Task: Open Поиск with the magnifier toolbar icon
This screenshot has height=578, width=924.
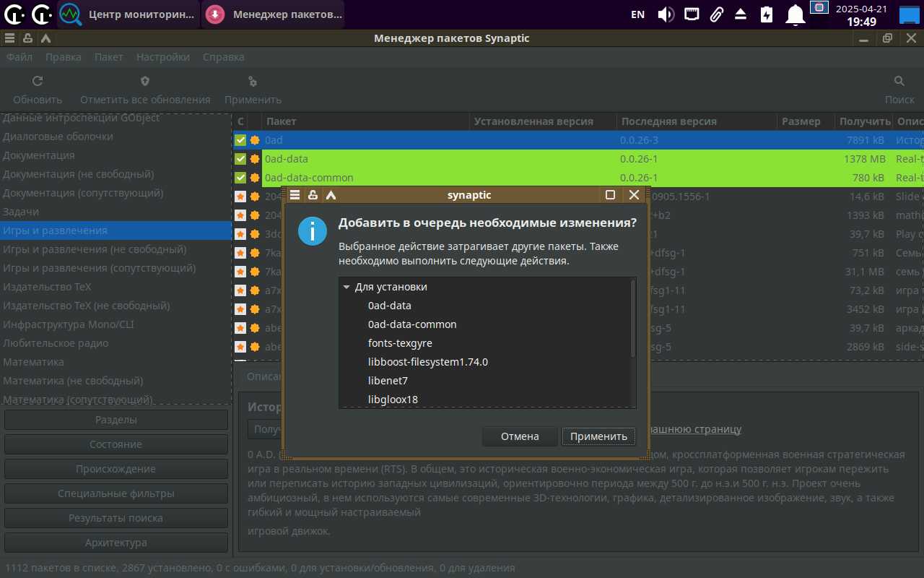Action: coord(899,82)
